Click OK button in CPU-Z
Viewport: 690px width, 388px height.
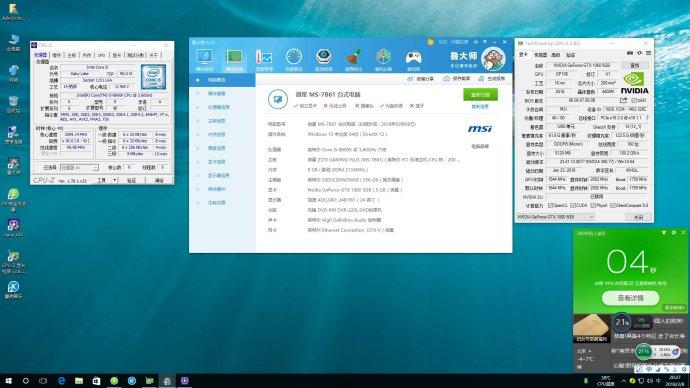(159, 180)
